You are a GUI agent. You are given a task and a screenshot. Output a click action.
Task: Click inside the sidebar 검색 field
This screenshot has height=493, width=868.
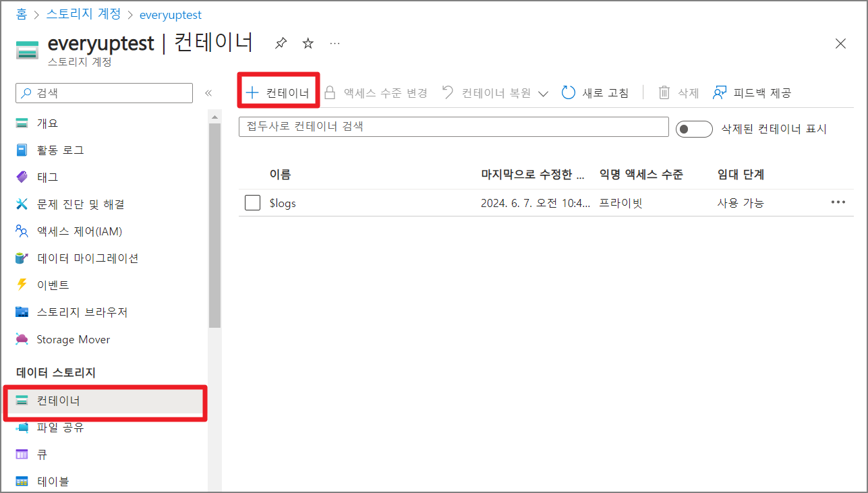105,93
